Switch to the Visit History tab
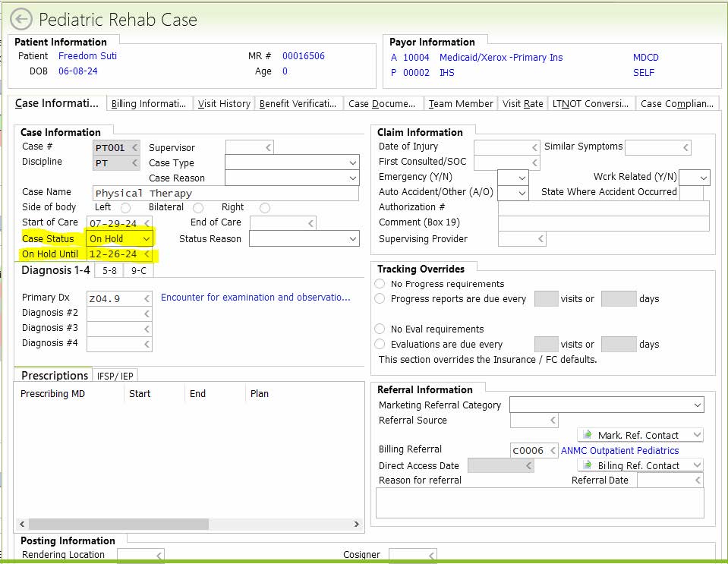Screen dimensions: 728x564 (224, 104)
